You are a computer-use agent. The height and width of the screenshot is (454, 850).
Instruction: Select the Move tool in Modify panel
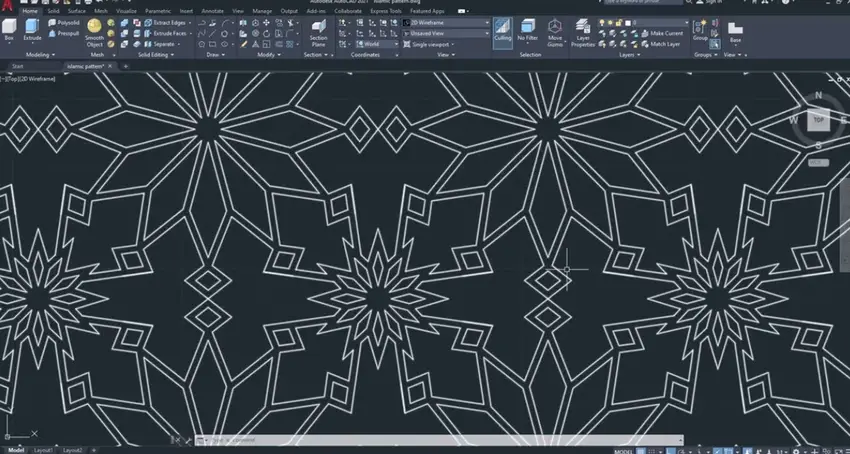point(266,23)
